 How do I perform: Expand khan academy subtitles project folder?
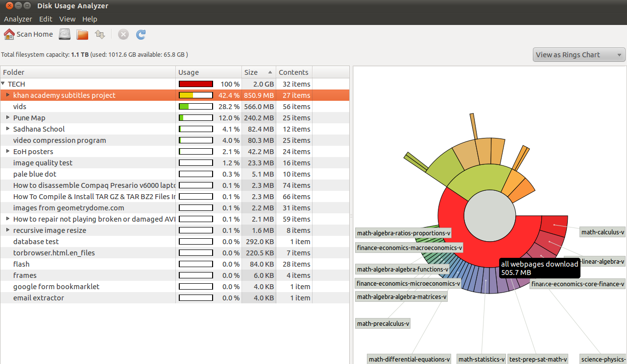[x=8, y=95]
